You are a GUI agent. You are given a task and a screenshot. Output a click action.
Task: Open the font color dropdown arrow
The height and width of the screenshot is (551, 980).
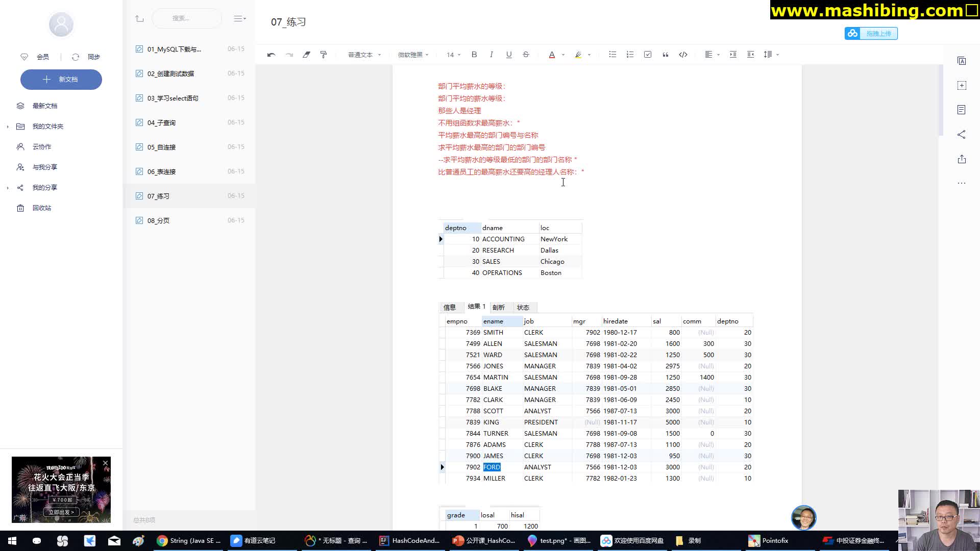[563, 55]
